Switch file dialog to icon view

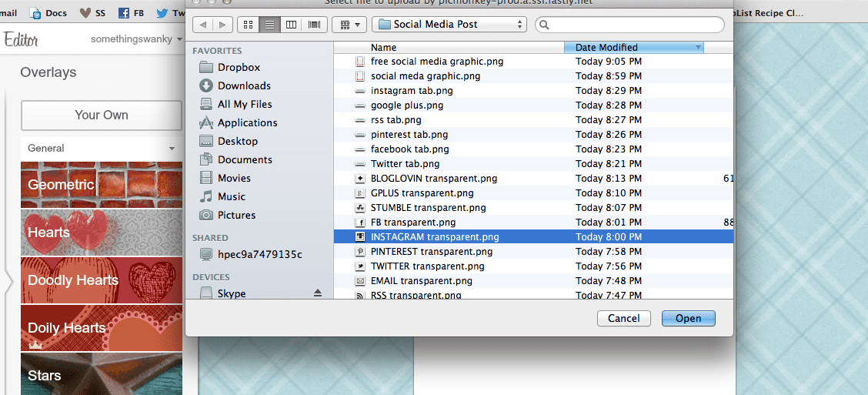[249, 25]
